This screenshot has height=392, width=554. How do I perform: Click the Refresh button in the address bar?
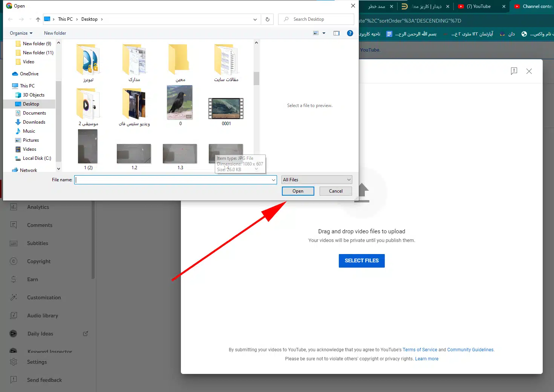point(268,19)
